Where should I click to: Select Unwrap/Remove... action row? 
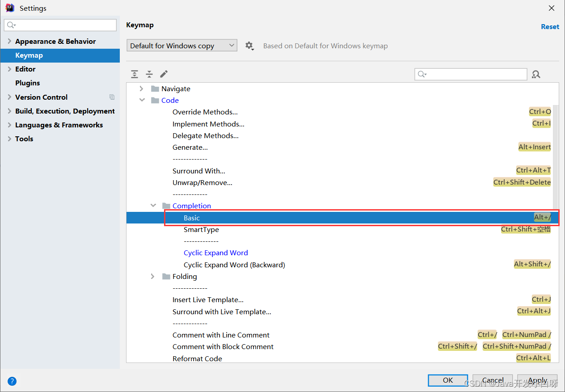342,182
